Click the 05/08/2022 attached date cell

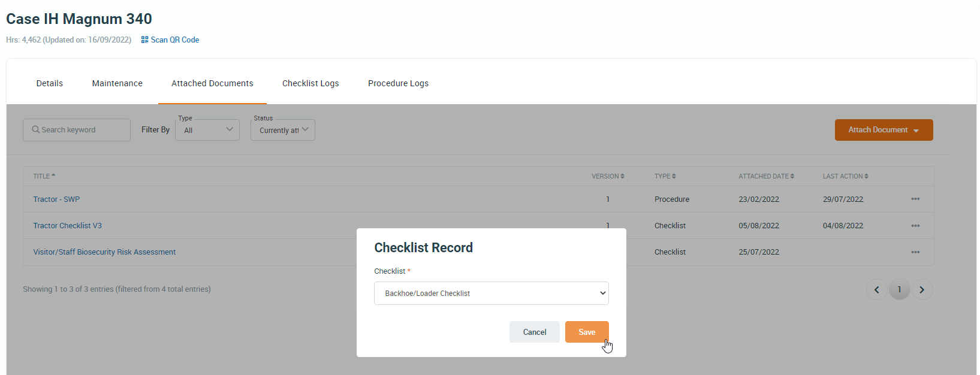coord(759,226)
